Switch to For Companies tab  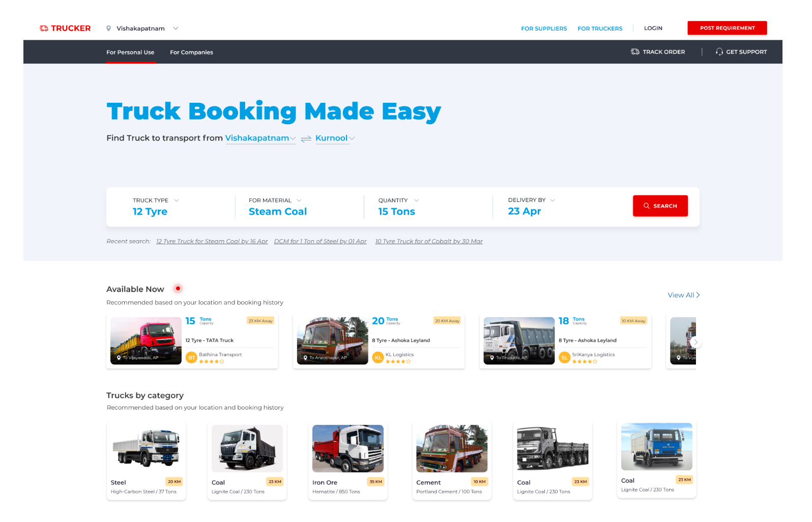[x=191, y=52]
